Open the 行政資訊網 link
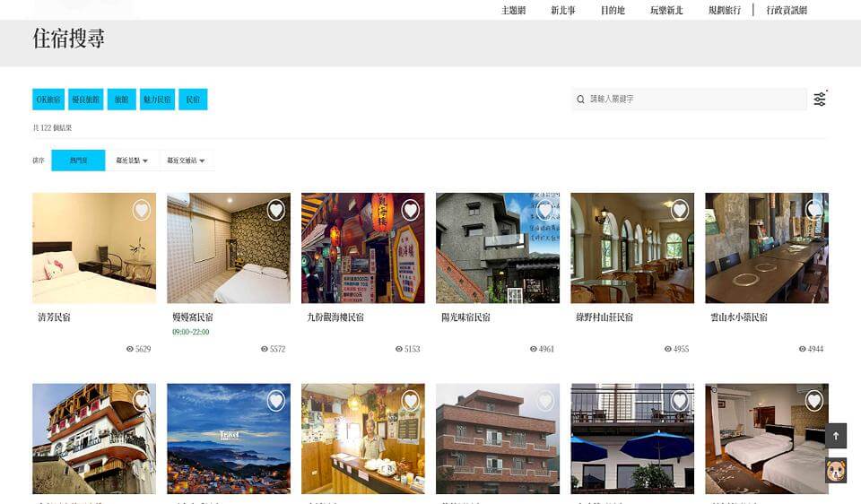Image resolution: width=861 pixels, height=504 pixels. pos(787,10)
